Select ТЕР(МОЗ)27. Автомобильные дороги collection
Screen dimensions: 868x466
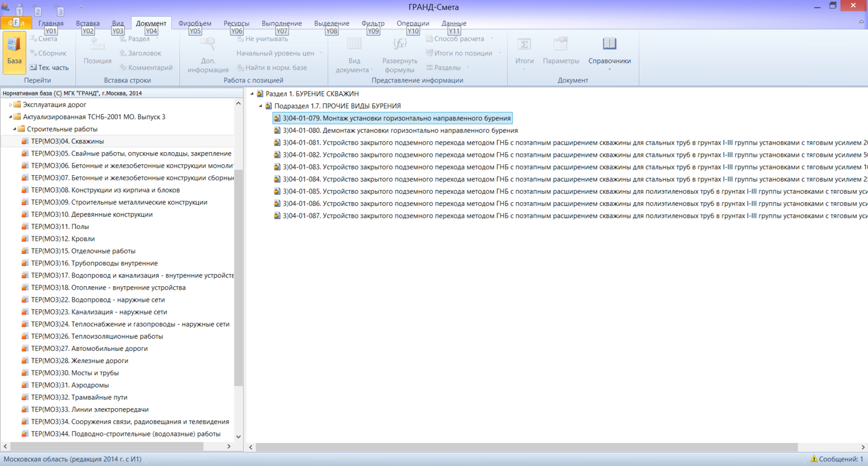click(x=89, y=349)
